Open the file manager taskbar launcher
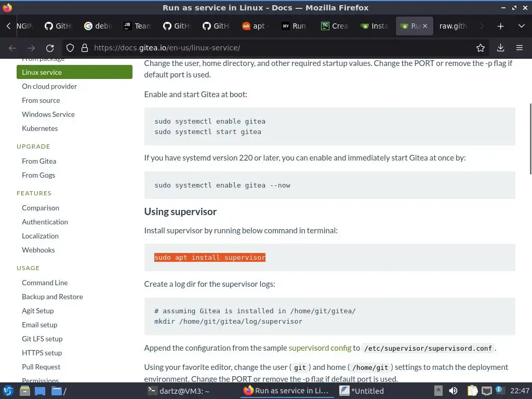This screenshot has width=532, height=399. pyautogui.click(x=25, y=391)
